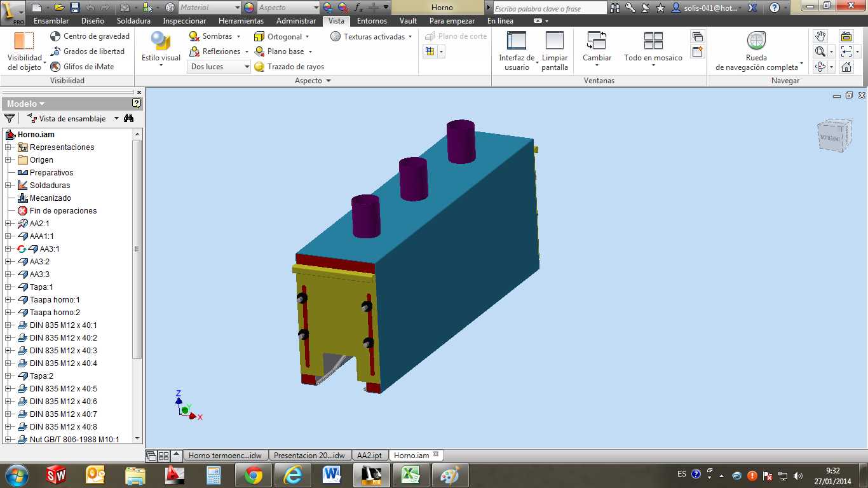Image resolution: width=868 pixels, height=488 pixels.
Task: Click the help question mark icon
Action: [775, 8]
